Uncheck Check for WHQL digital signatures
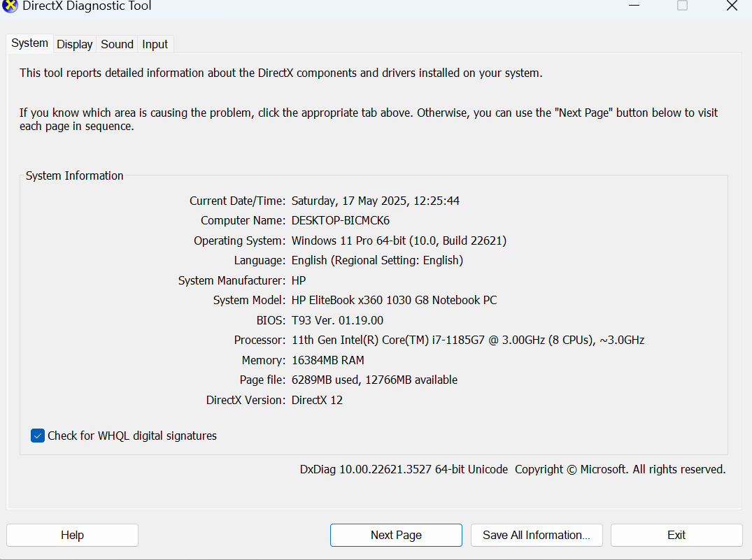Image resolution: width=752 pixels, height=560 pixels. [x=38, y=436]
